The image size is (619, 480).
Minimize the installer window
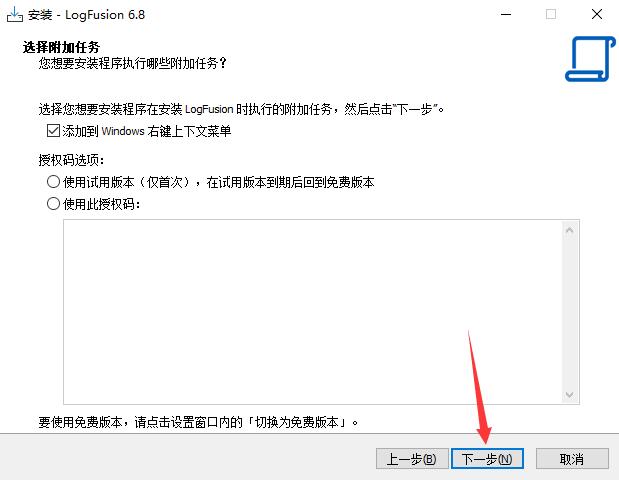pyautogui.click(x=506, y=15)
